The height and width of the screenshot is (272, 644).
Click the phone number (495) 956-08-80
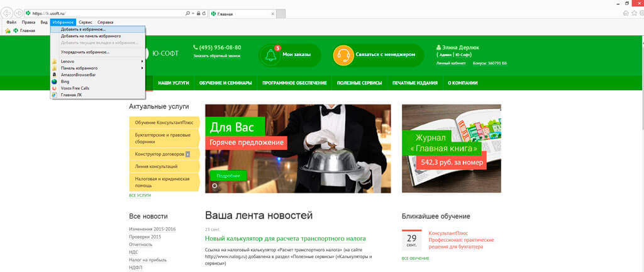coord(220,47)
